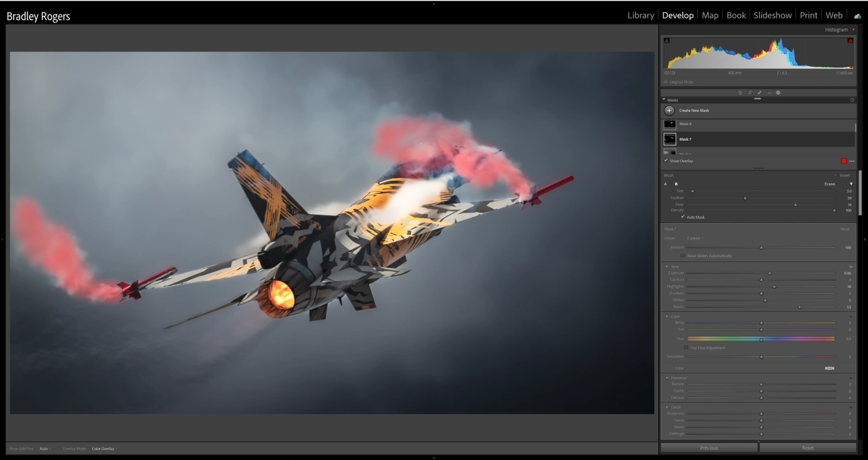Click the Previous button
This screenshot has width=868, height=460.
[x=709, y=448]
